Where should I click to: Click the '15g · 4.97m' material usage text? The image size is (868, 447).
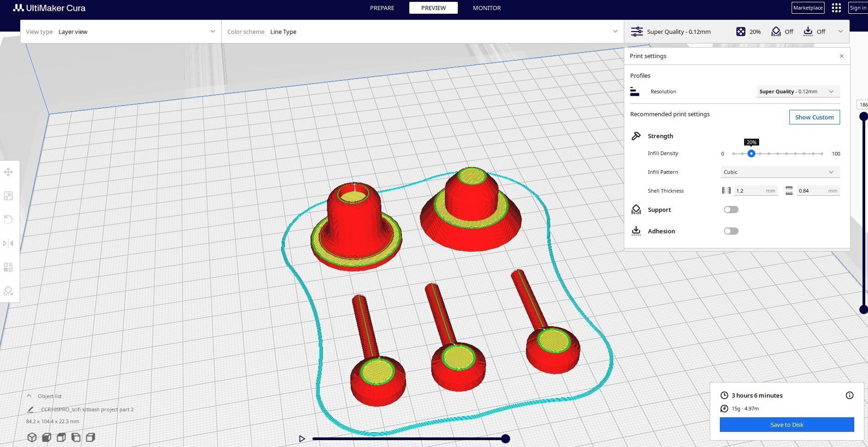click(745, 409)
